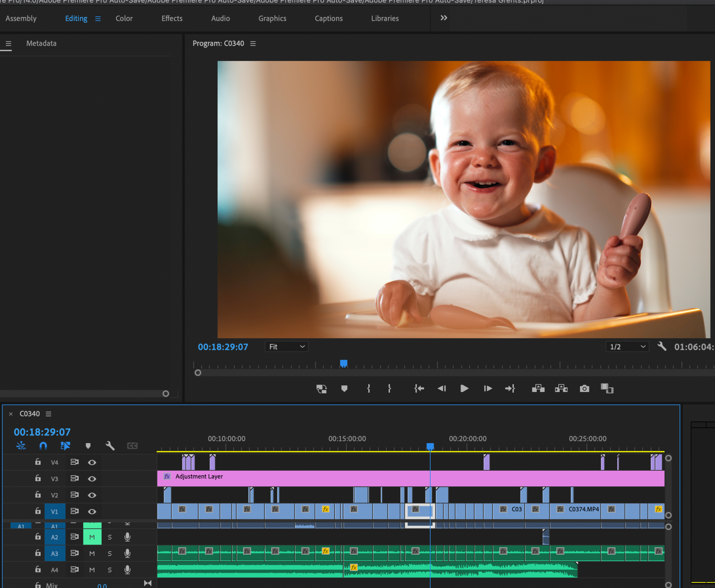Select the Editing workspace tab
Image resolution: width=715 pixels, height=588 pixels.
76,18
